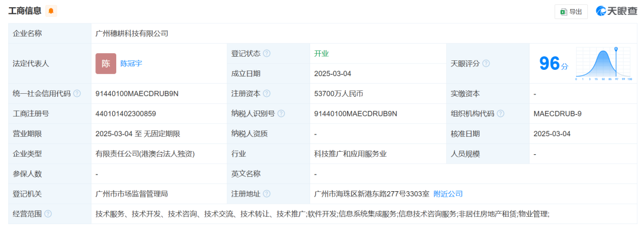Image resolution: width=644 pixels, height=242 pixels.
Task: Click the 天眼查 logo
Action: click(x=617, y=11)
